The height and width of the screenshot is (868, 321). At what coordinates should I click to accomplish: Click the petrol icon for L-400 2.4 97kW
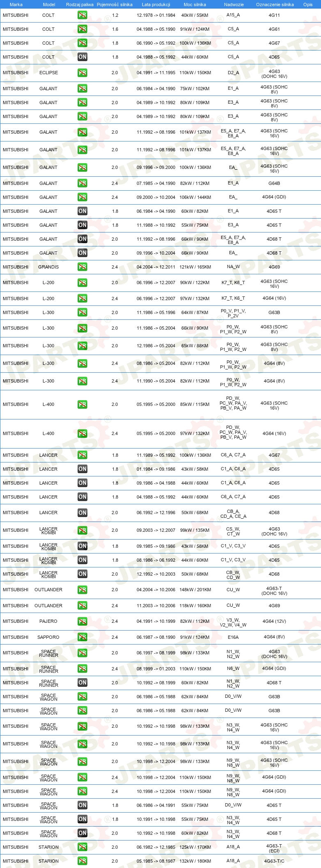pyautogui.click(x=83, y=434)
